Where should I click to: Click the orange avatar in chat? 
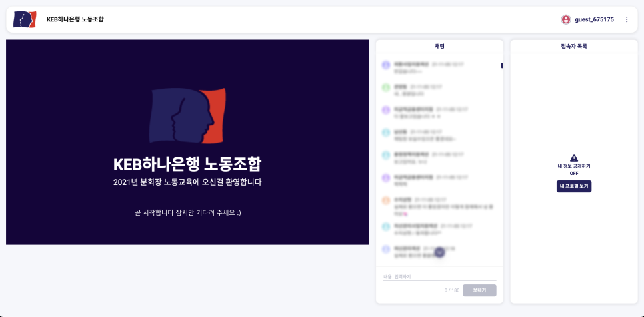[385, 200]
